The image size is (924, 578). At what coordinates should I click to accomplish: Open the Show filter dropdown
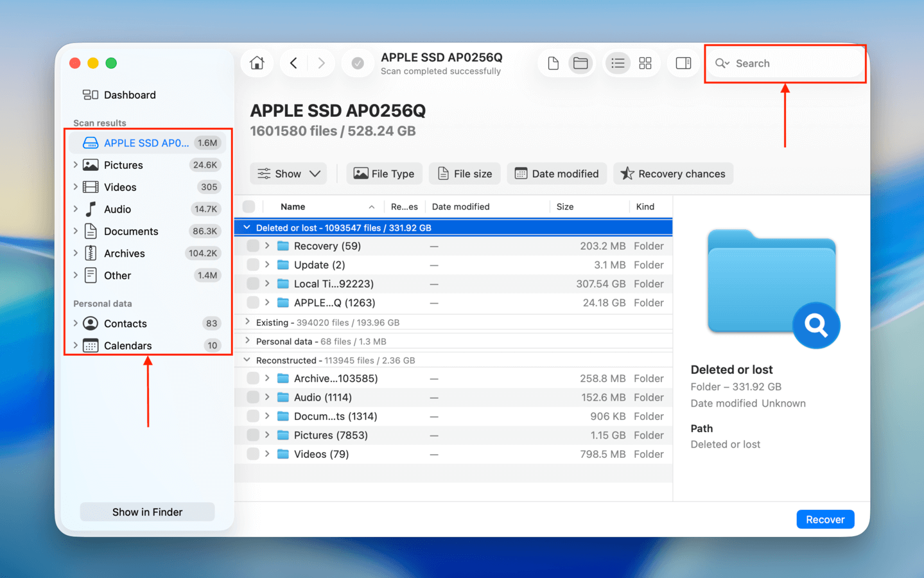288,173
